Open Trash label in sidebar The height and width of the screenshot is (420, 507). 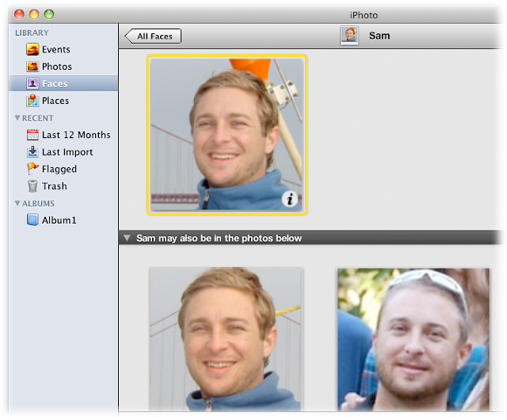[55, 186]
